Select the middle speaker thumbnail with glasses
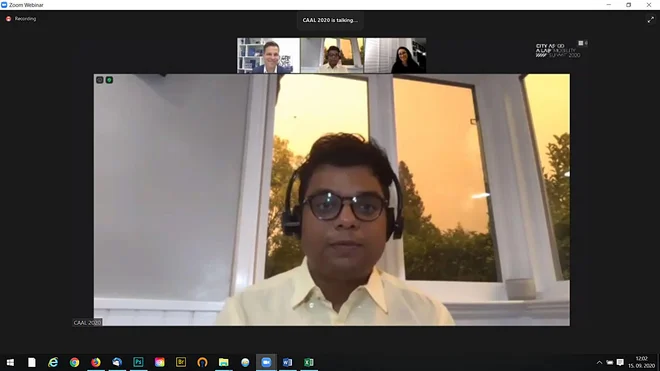This screenshot has width=660, height=371. (332, 55)
